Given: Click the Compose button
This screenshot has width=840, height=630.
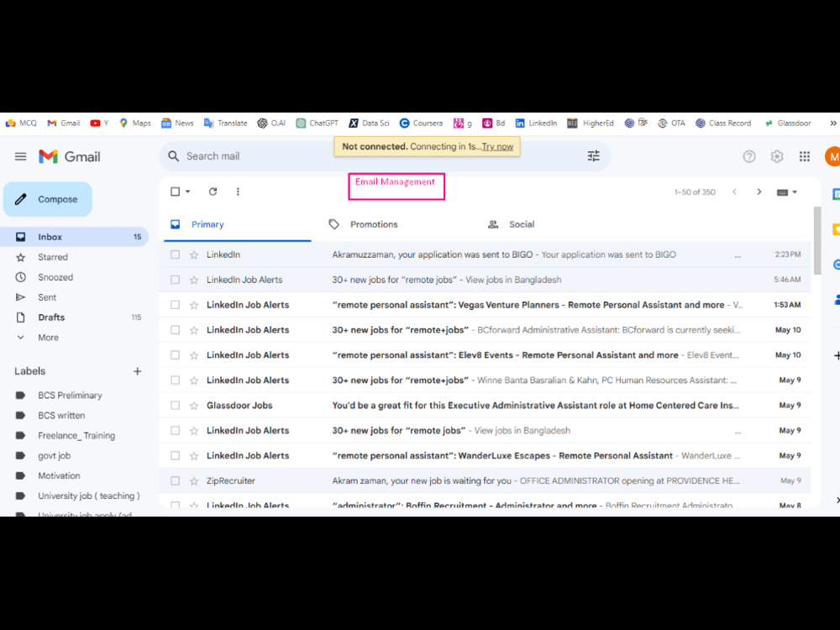Looking at the screenshot, I should [48, 199].
